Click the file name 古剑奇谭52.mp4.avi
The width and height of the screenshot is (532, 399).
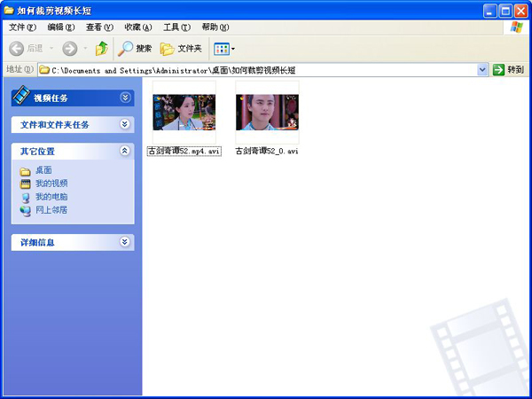pyautogui.click(x=184, y=152)
